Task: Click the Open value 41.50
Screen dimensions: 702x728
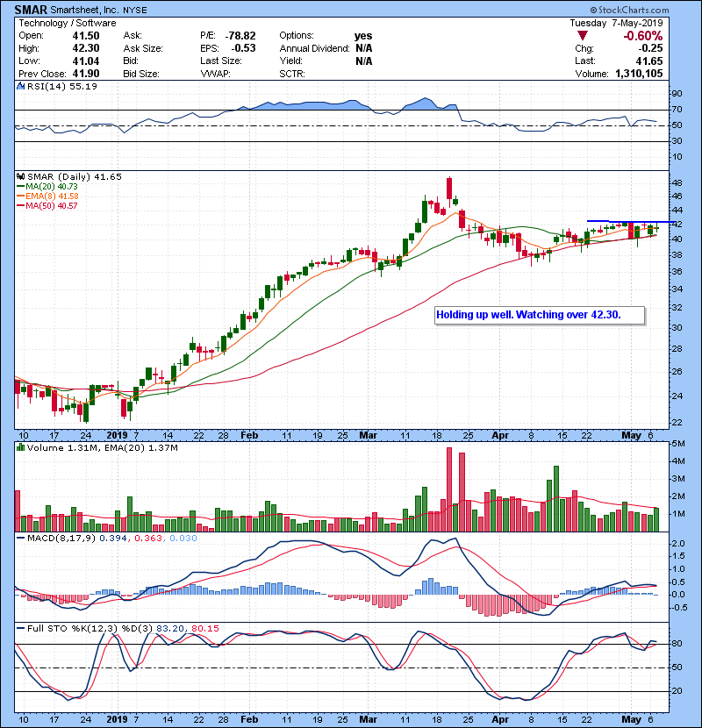Action: click(x=86, y=36)
